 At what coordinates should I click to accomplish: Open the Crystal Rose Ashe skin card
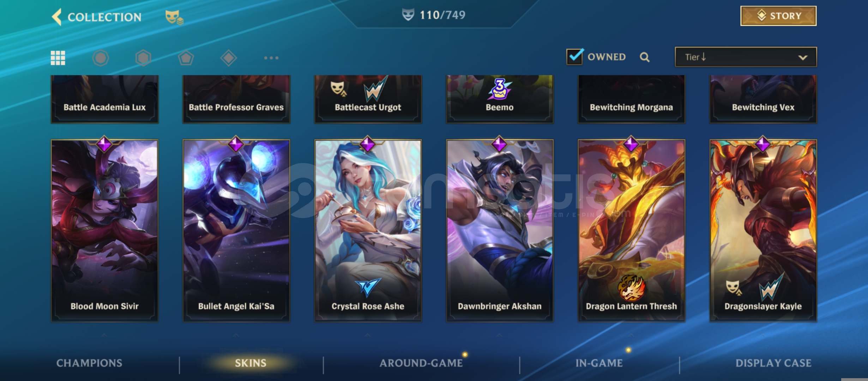point(368,230)
